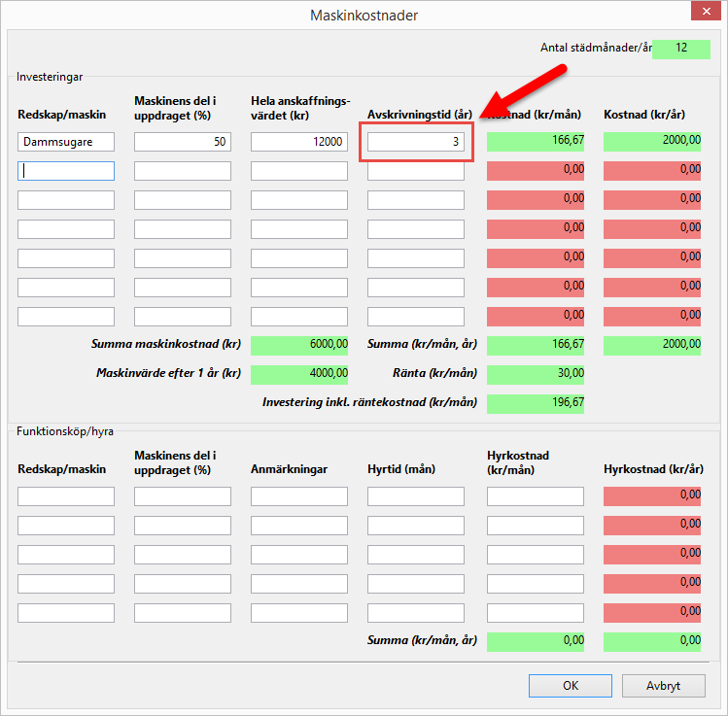Click the Maskinvärde efter 1 år value 4000,00
Image resolution: width=728 pixels, height=716 pixels.
pos(299,374)
